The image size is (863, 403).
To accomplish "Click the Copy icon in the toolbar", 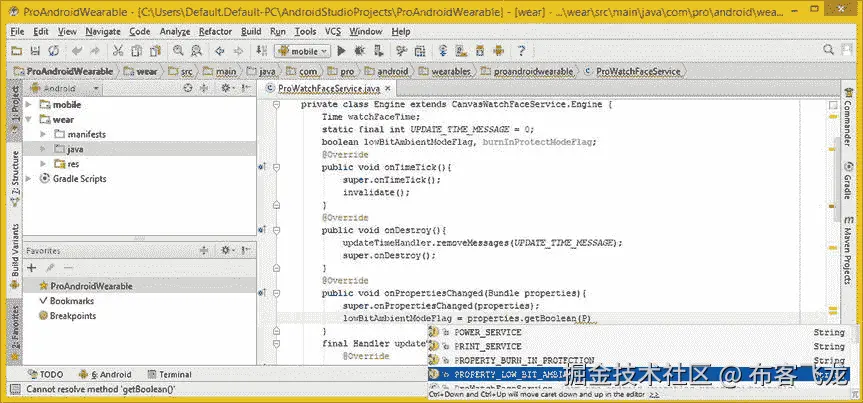I will [136, 51].
